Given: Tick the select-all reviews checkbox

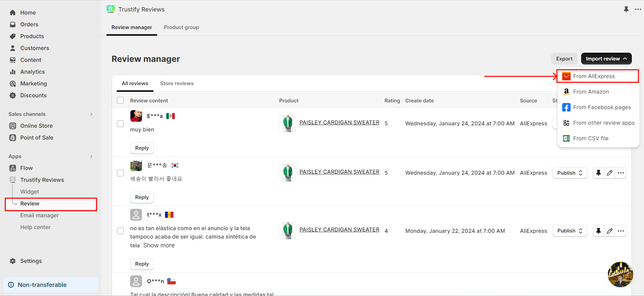Looking at the screenshot, I should coord(120,100).
